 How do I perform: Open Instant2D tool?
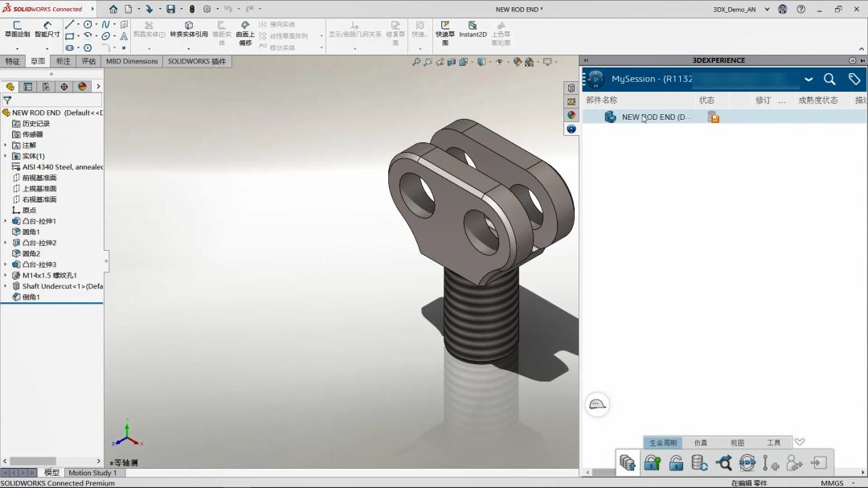point(473,30)
